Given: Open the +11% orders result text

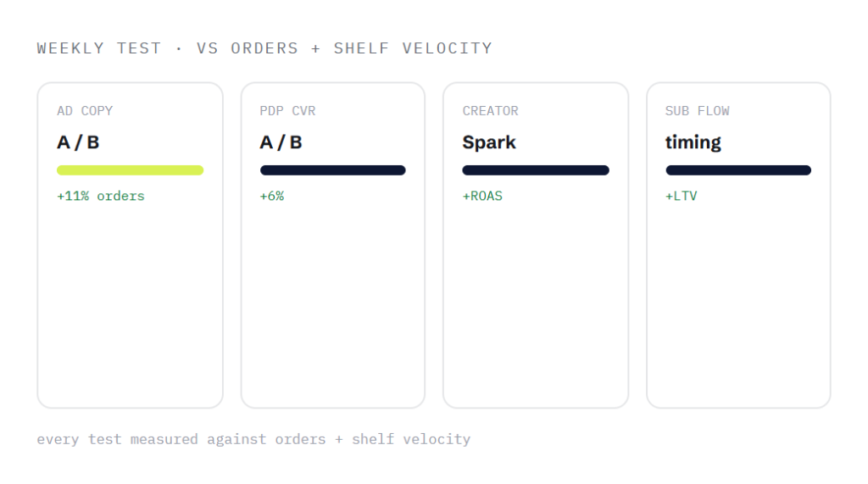Looking at the screenshot, I should coord(100,196).
